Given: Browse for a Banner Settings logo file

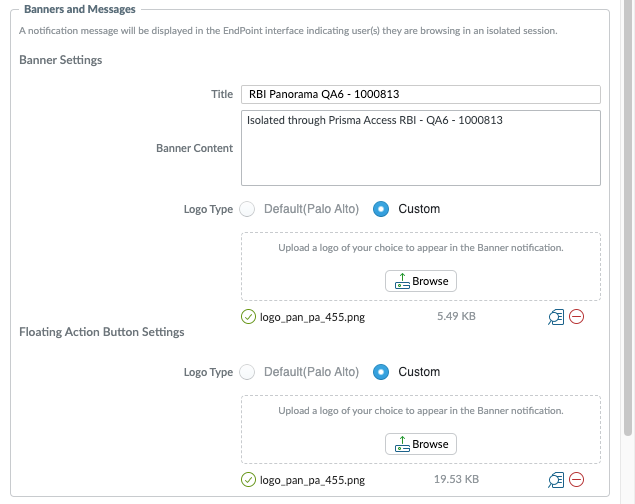Looking at the screenshot, I should coord(421,281).
